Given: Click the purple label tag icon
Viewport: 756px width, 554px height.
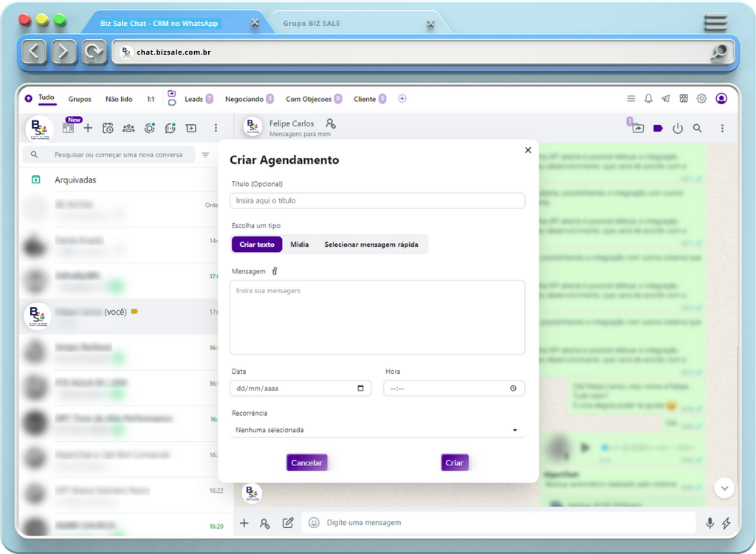Looking at the screenshot, I should coord(658,129).
